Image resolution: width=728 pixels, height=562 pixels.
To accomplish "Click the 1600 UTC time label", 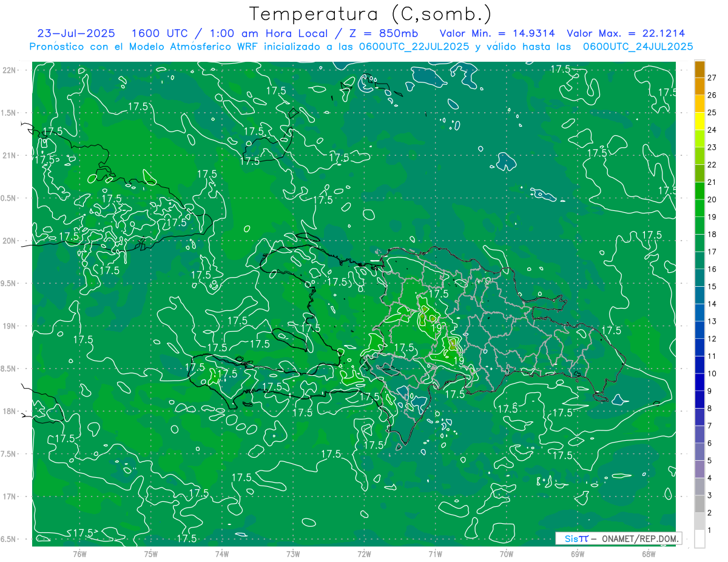I will pyautogui.click(x=160, y=34).
